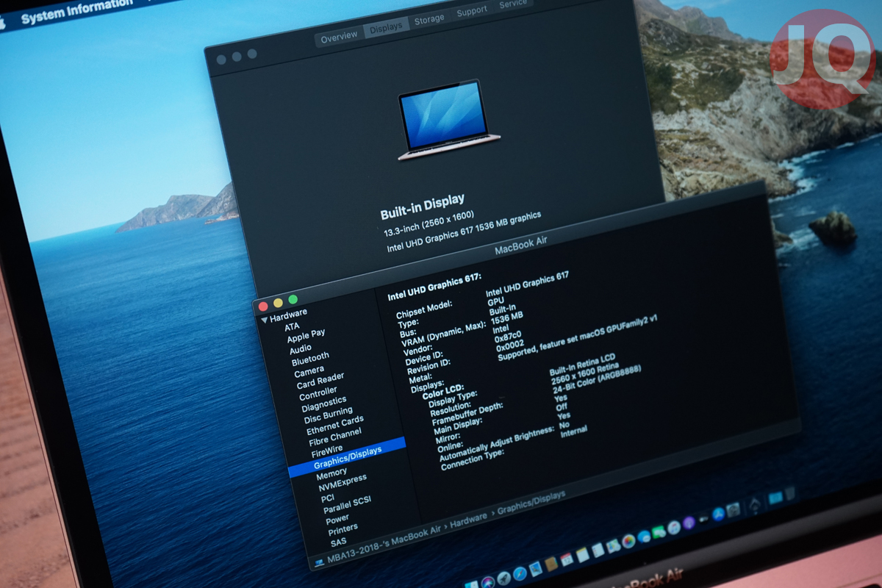882x588 pixels.
Task: Open the App Store from the Dock
Action: [718, 514]
